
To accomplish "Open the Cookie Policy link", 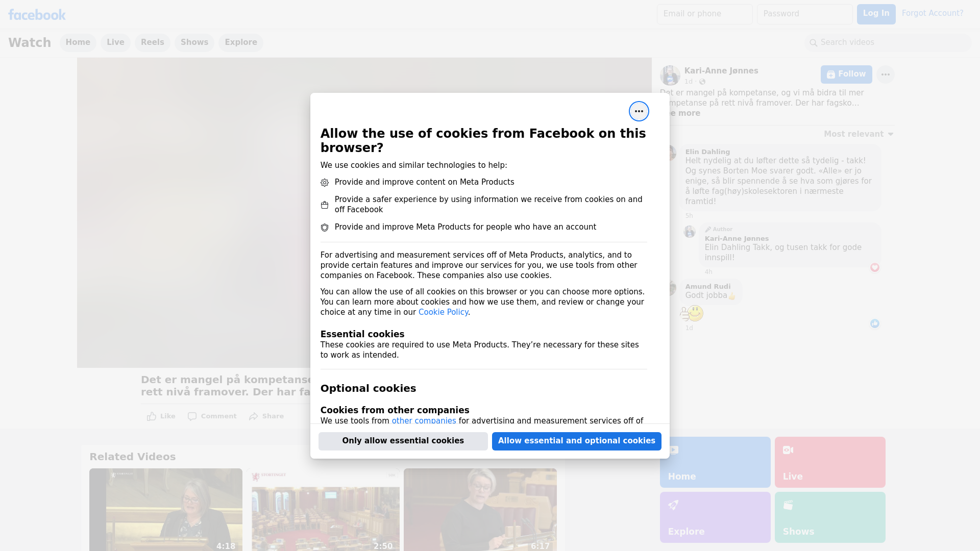I will (x=443, y=312).
